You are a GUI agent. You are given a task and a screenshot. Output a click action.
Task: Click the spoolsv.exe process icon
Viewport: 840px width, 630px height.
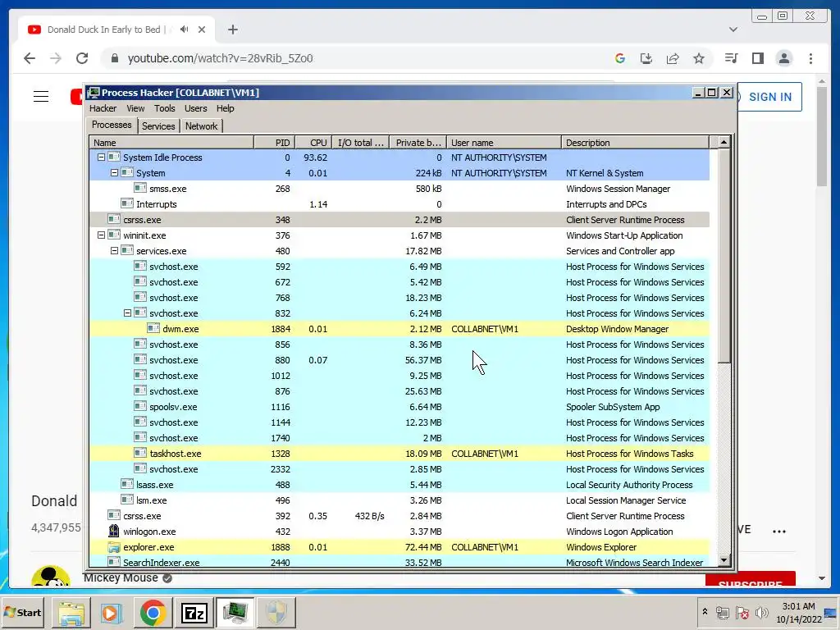(140, 406)
